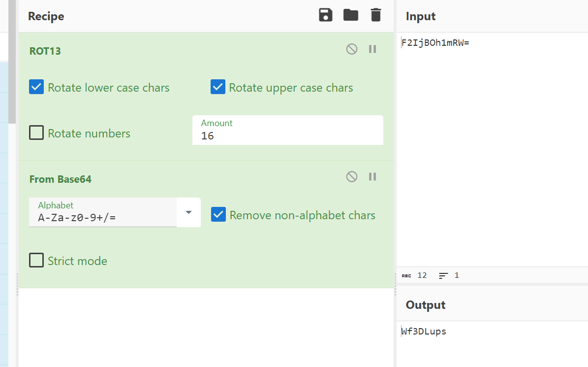
Task: Enable Strict mode for Base64
Action: pos(37,260)
